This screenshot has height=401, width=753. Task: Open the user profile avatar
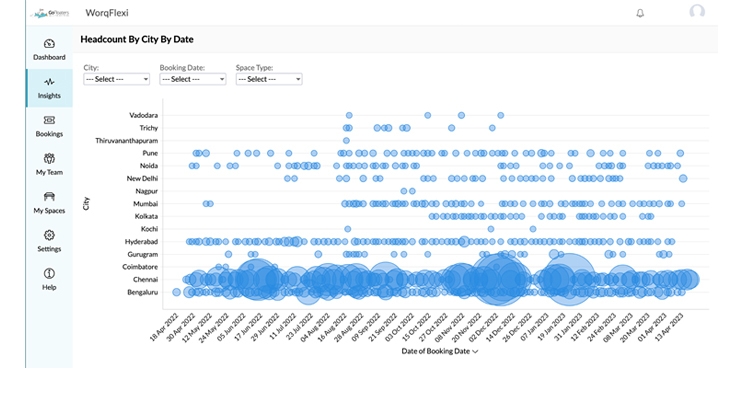pyautogui.click(x=697, y=12)
